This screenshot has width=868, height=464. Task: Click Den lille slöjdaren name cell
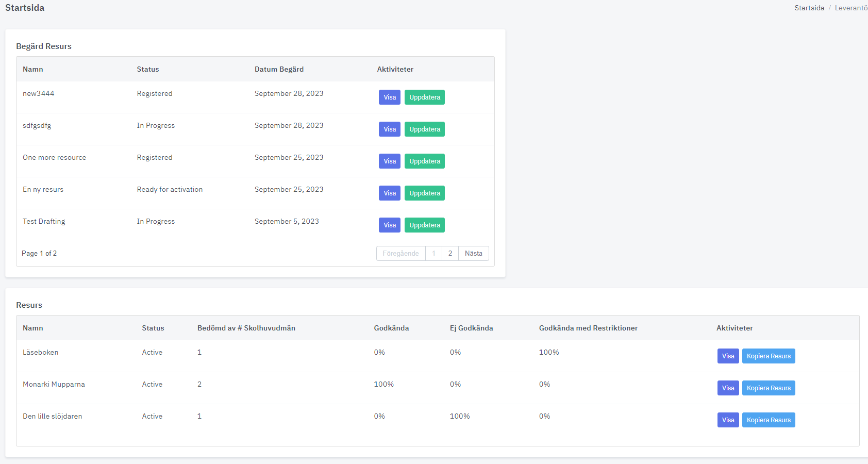click(x=52, y=416)
